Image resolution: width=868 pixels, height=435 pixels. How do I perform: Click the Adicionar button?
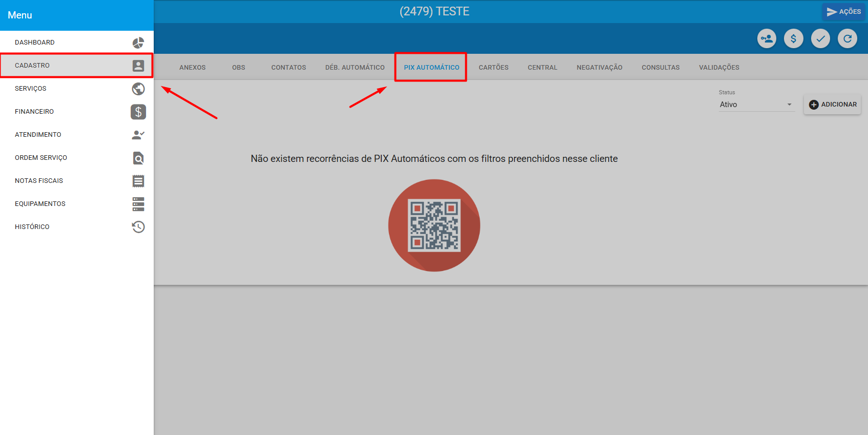833,105
